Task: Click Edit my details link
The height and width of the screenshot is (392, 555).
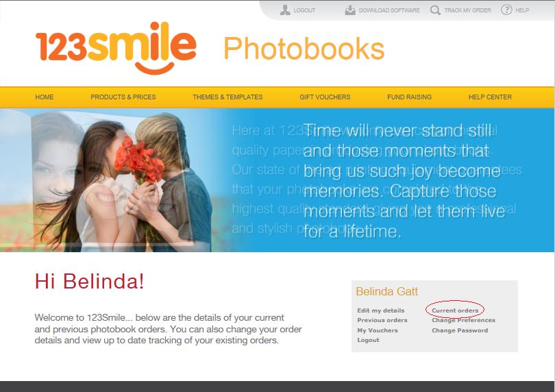Action: coord(381,310)
